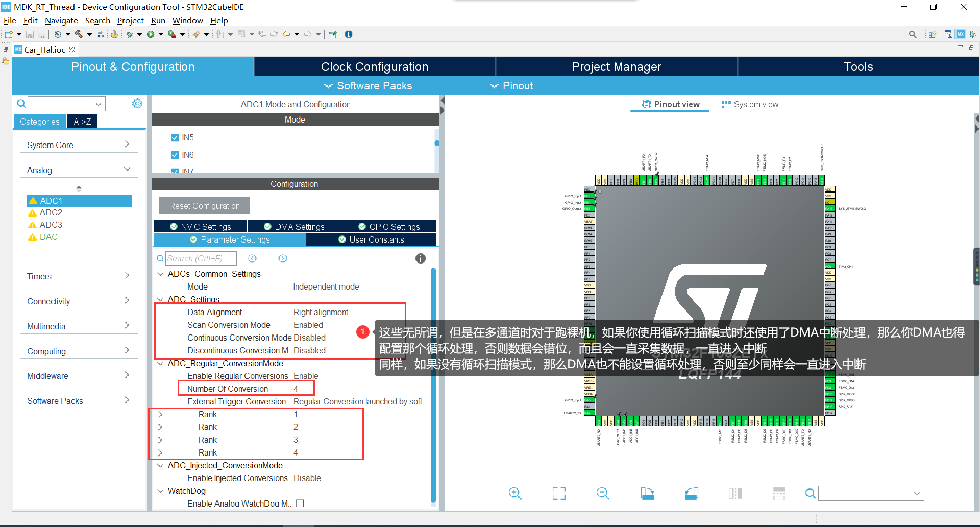Disable the IN6 channel checkbox

coord(174,154)
